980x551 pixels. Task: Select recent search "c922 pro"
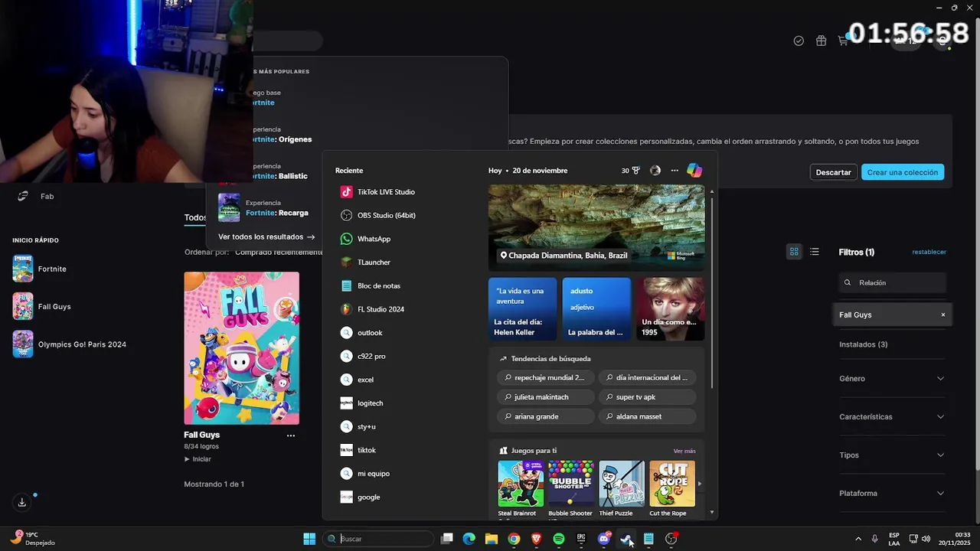pyautogui.click(x=363, y=356)
